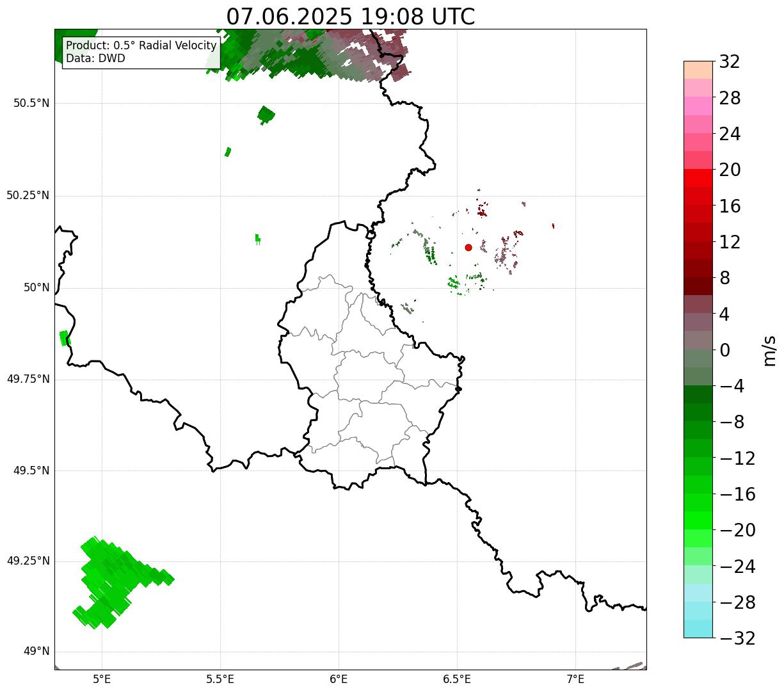Click the title text 07.06.2025 19:08 UTC
This screenshot has width=784, height=692.
click(x=351, y=17)
